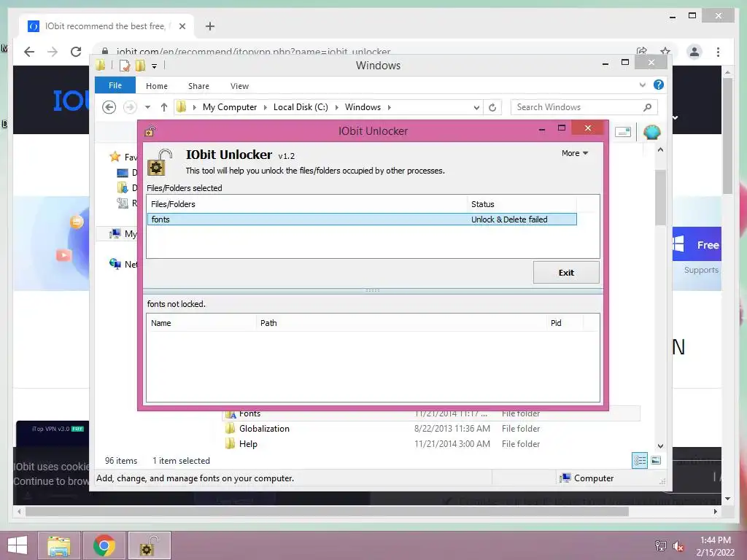Viewport: 747px width, 560px height.
Task: Open the File tab in Explorer ribbon
Action: point(115,85)
